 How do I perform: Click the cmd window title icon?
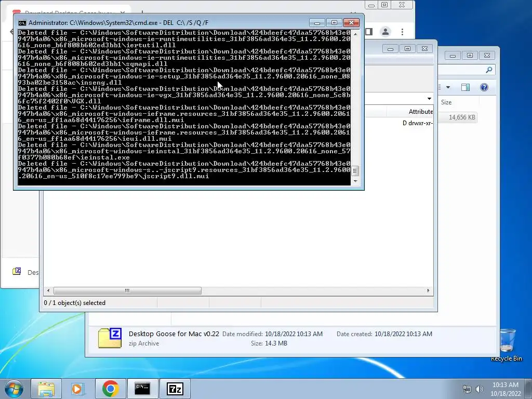coord(22,23)
